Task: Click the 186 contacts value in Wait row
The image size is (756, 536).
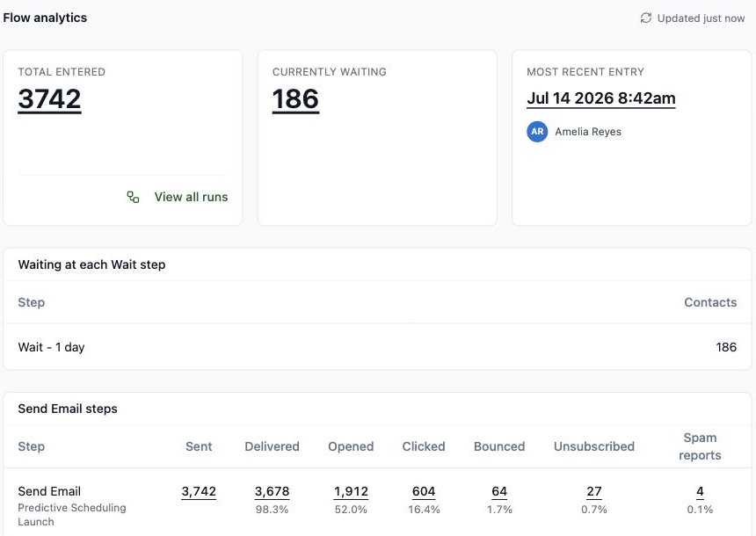Action: [726, 347]
